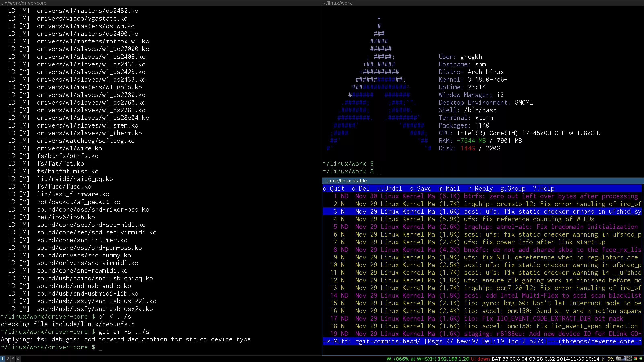
Task: Click the 'git am -s ../s' command line
Action: (124, 332)
